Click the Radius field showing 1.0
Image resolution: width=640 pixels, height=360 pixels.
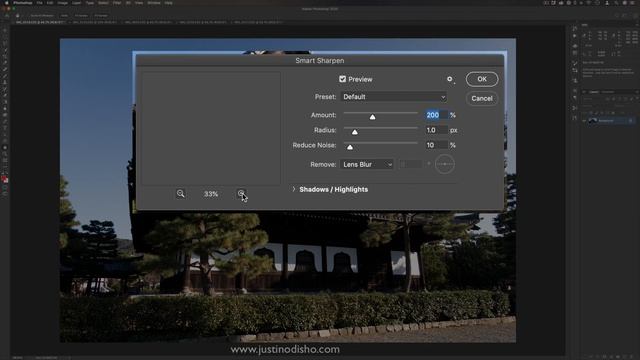436,130
